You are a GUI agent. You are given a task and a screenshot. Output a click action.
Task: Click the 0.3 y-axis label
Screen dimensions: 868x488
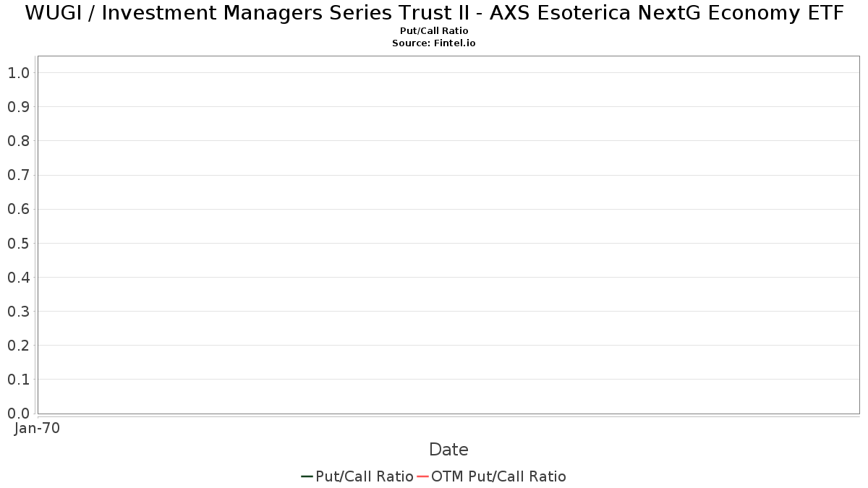(x=19, y=311)
